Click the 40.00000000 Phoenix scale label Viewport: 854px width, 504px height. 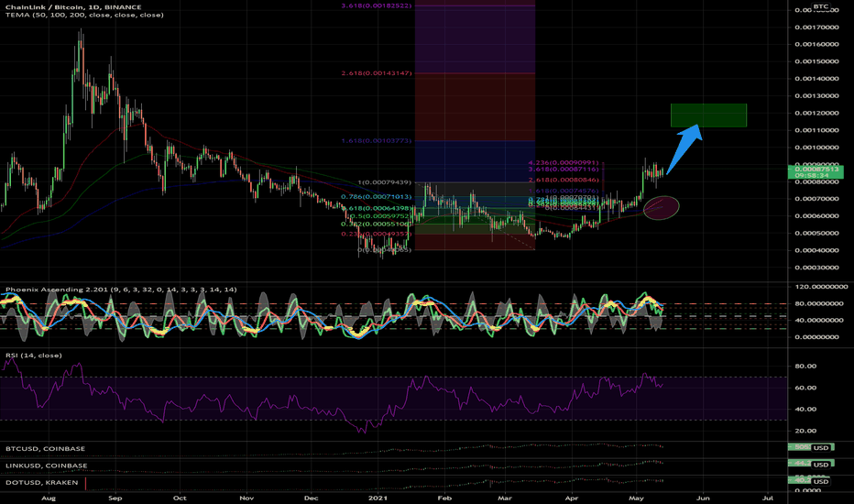[x=821, y=320]
